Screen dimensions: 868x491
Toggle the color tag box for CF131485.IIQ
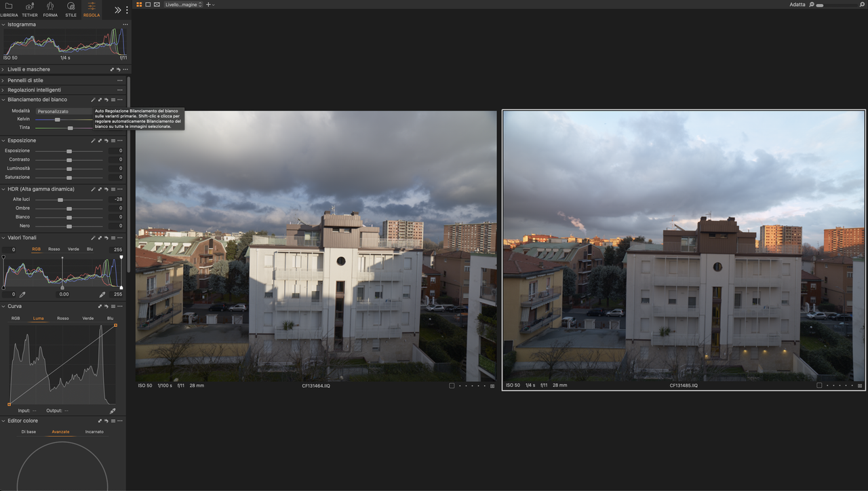pyautogui.click(x=819, y=385)
